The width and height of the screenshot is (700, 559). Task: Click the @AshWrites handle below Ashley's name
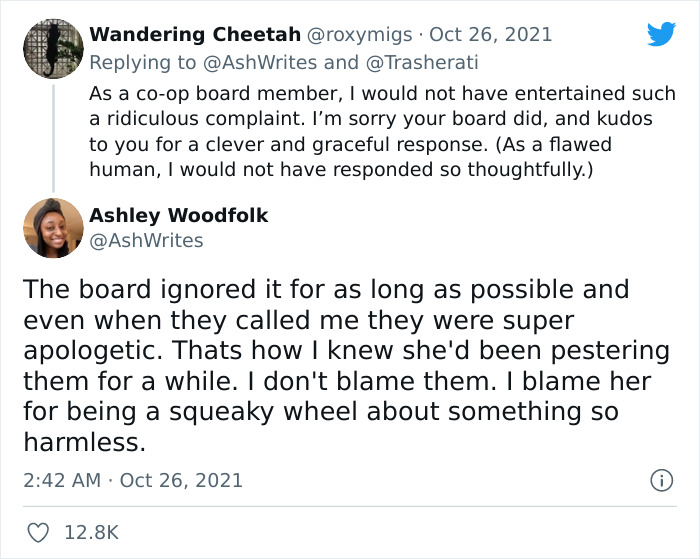click(x=146, y=241)
